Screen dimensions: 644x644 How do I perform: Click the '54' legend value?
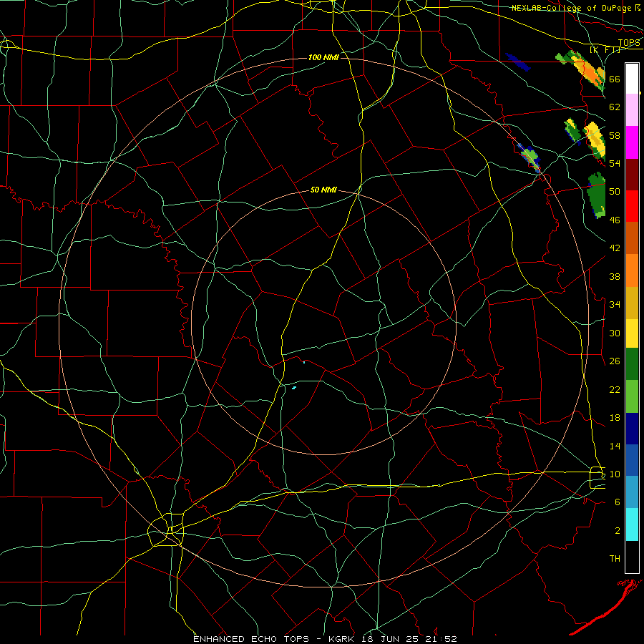pos(615,163)
